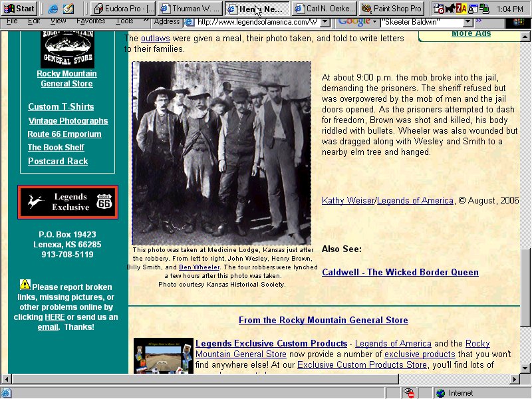Open the Tools menu
The height and width of the screenshot is (399, 532).
[x=124, y=21]
